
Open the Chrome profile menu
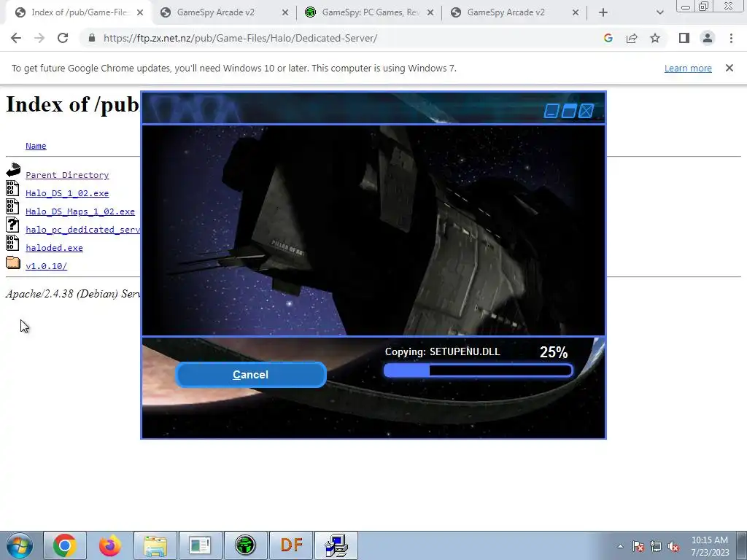[x=708, y=38]
